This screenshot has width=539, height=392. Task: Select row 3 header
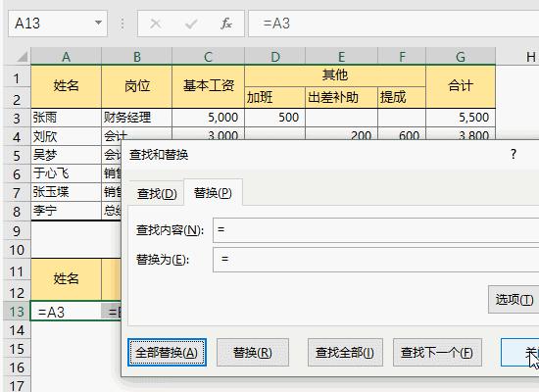(x=17, y=119)
